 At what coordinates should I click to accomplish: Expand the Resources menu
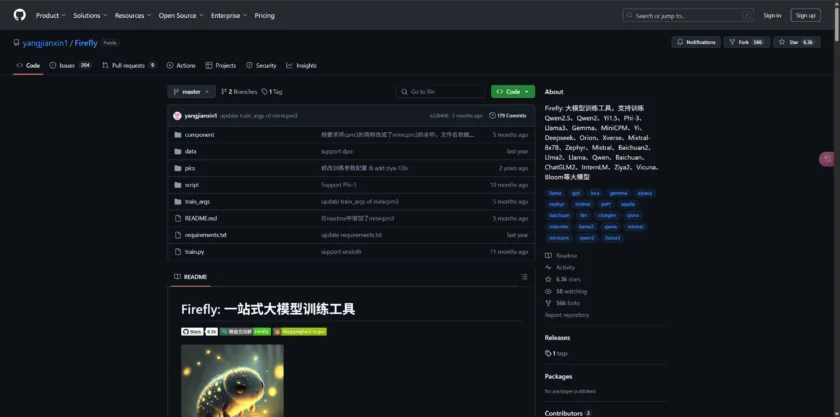pyautogui.click(x=133, y=16)
